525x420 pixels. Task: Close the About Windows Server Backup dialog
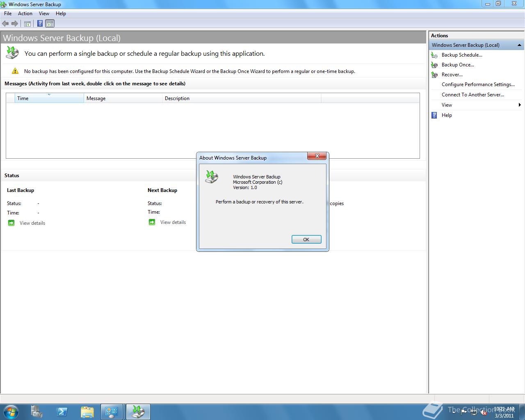[317, 156]
